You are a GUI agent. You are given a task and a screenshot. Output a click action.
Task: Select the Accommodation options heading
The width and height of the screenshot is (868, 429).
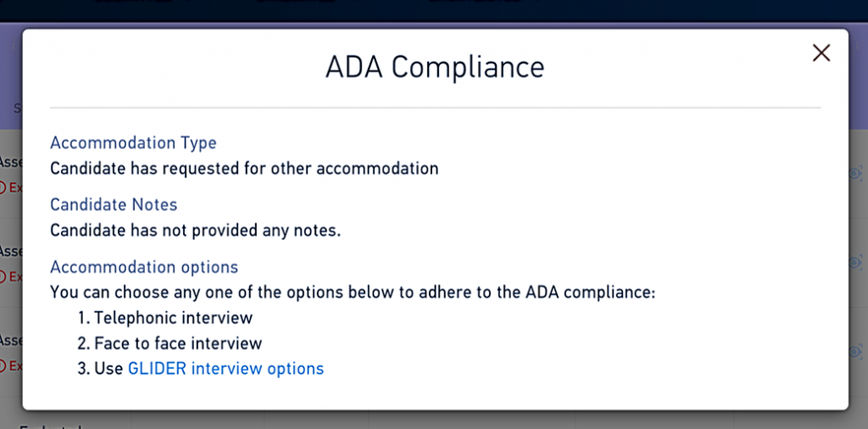pyautogui.click(x=144, y=267)
